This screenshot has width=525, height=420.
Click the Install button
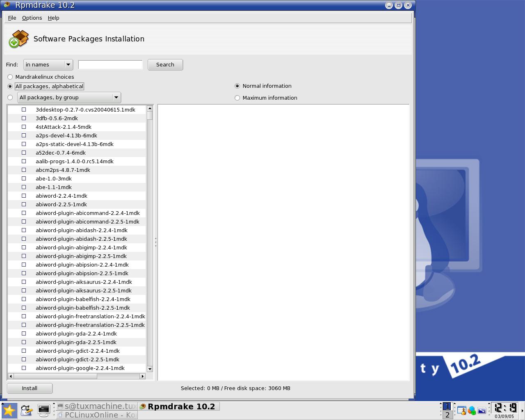click(x=30, y=388)
